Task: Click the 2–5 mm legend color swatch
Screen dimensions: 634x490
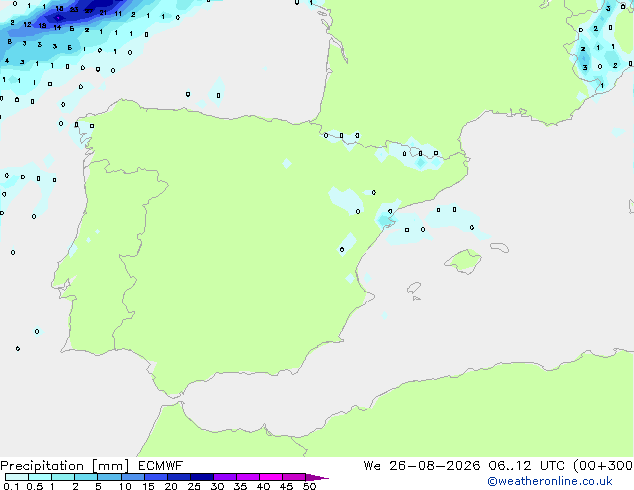Action: 86,477
